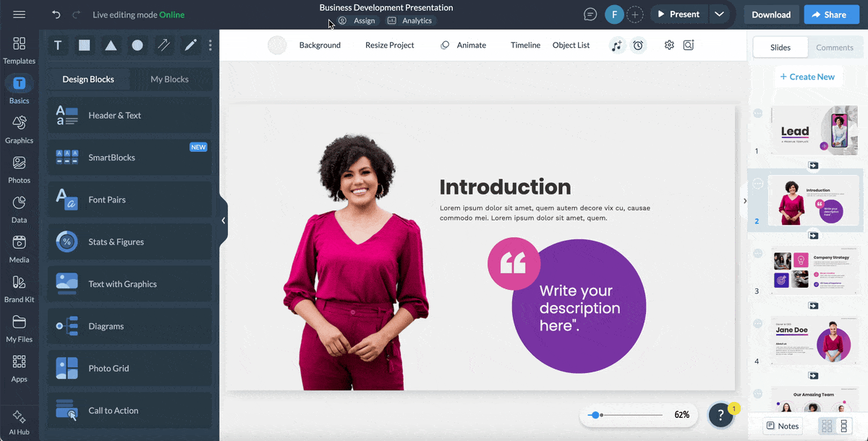Image resolution: width=868 pixels, height=441 pixels.
Task: Select the pen drawing tool
Action: 190,46
